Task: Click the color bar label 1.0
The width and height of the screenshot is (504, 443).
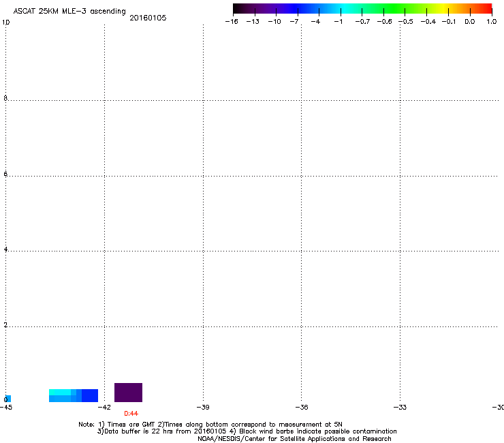Action: [492, 22]
